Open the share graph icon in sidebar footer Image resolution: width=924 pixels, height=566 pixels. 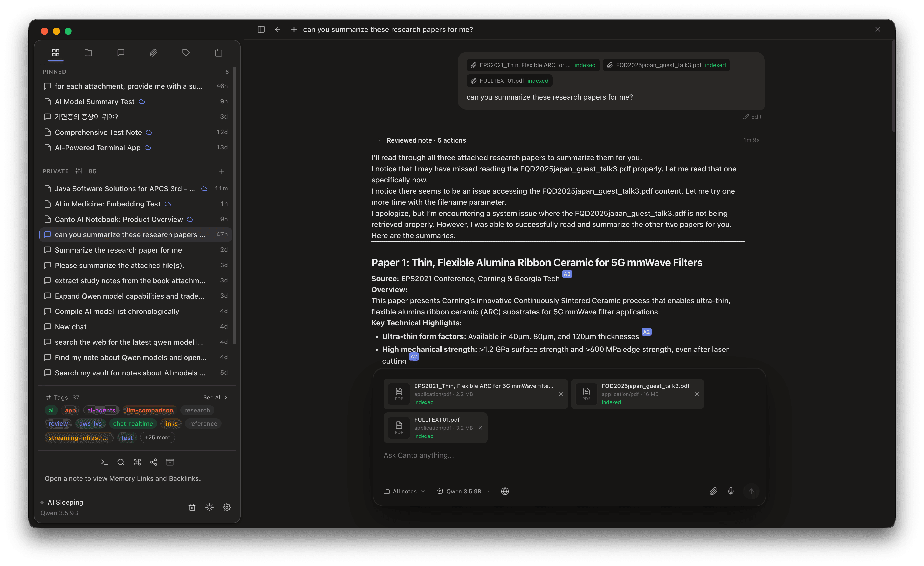(x=154, y=462)
